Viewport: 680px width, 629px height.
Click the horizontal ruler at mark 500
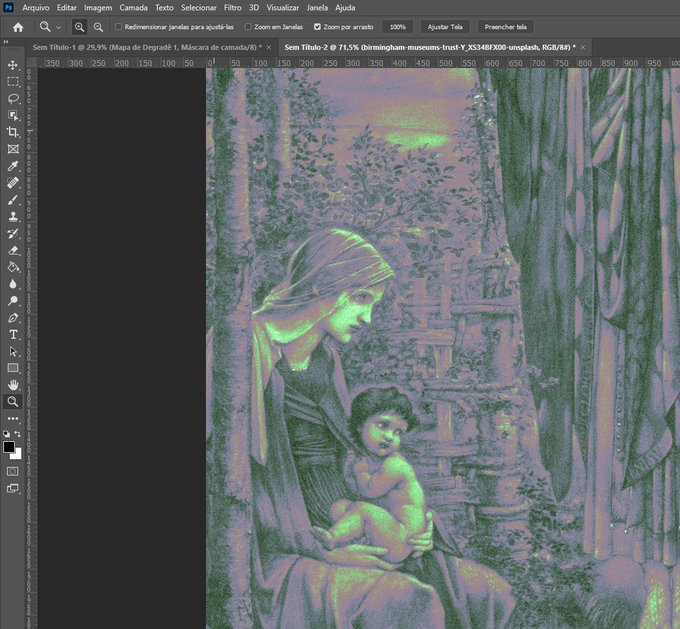445,63
